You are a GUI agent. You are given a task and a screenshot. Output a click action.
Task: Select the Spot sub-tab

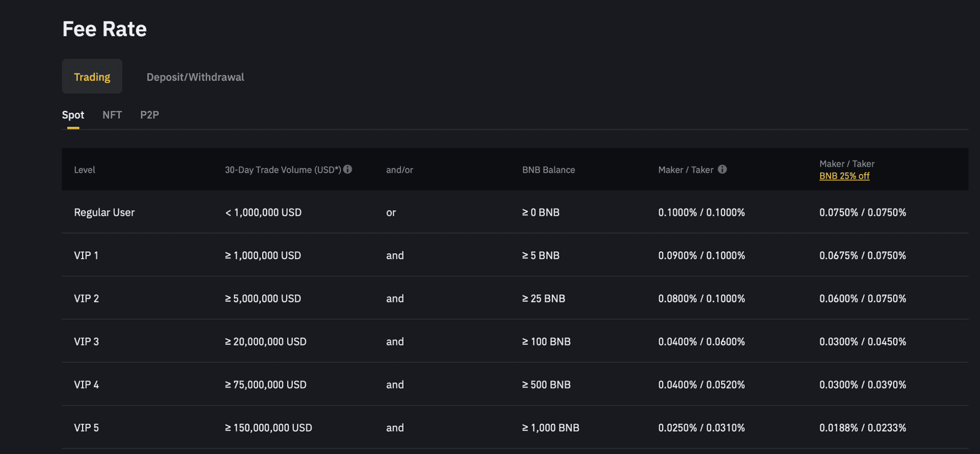tap(73, 115)
